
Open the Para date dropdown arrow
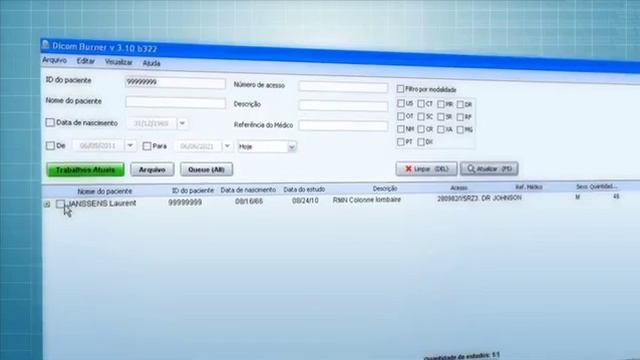click(x=227, y=146)
